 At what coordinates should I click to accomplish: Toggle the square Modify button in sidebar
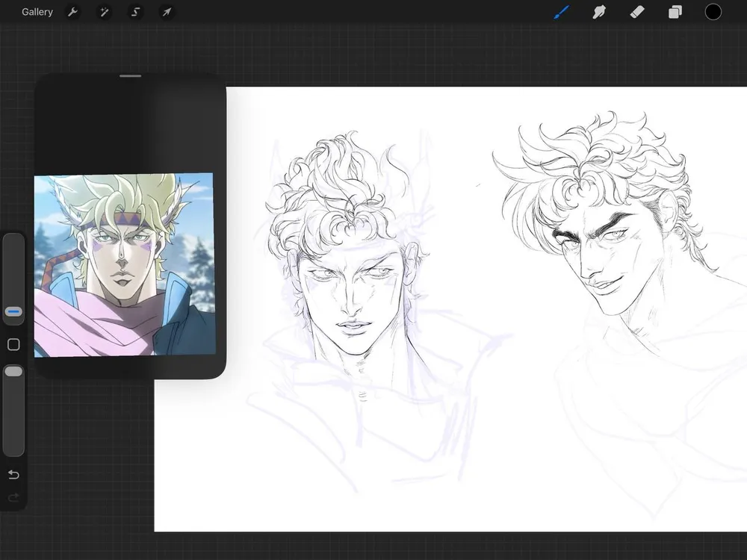point(13,344)
